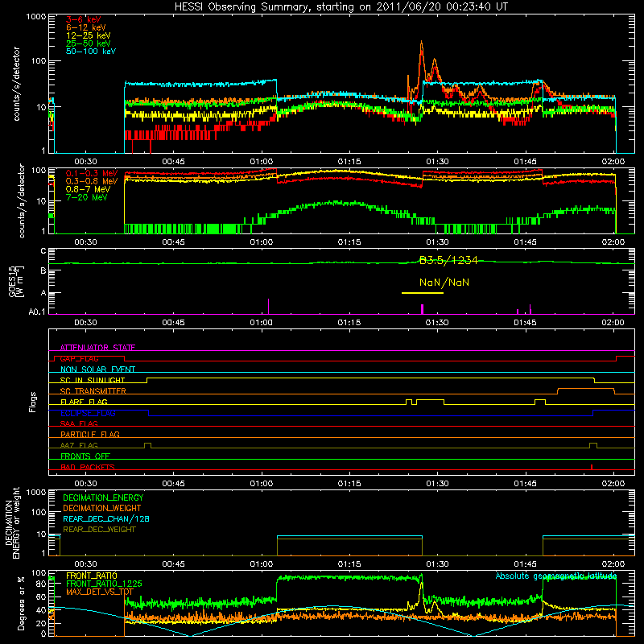This screenshot has height=644, width=644.
Task: Click the 0.1-0.3 MeV legend entry
Action: pos(92,173)
